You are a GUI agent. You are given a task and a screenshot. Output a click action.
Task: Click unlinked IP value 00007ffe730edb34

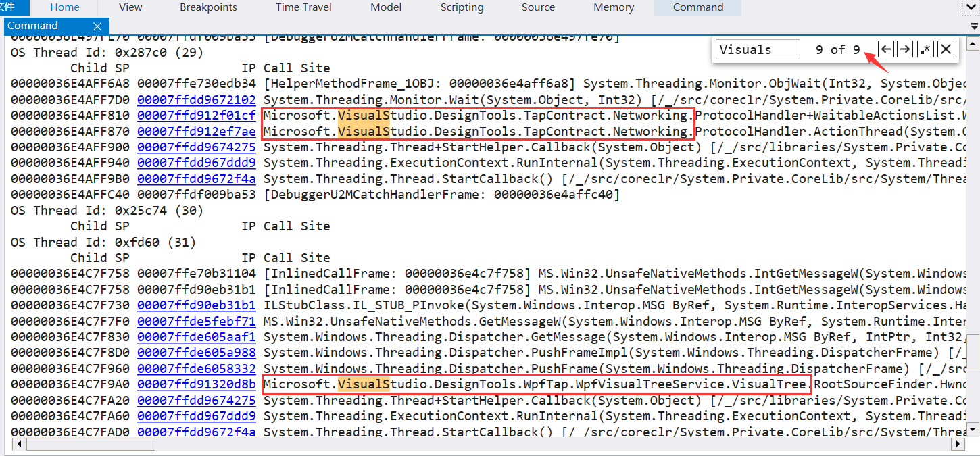(197, 84)
